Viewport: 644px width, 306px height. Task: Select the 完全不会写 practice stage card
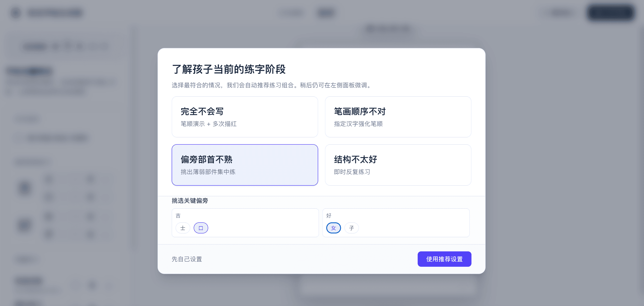tap(245, 117)
